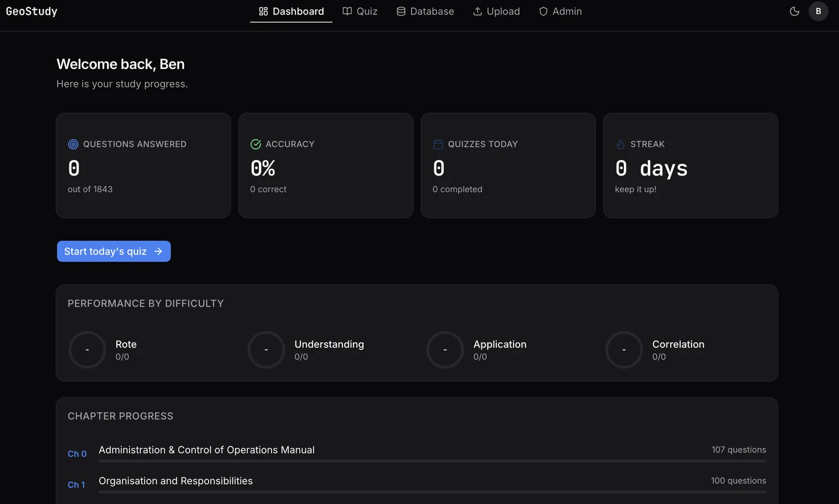Click the Performance by Difficulty heading
Image resolution: width=839 pixels, height=504 pixels.
click(146, 304)
